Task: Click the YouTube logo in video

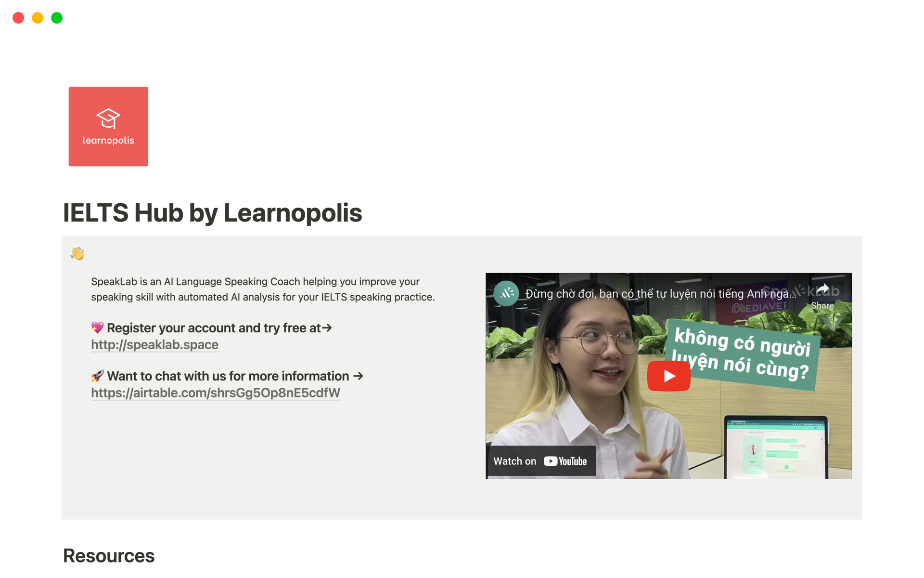Action: point(565,461)
